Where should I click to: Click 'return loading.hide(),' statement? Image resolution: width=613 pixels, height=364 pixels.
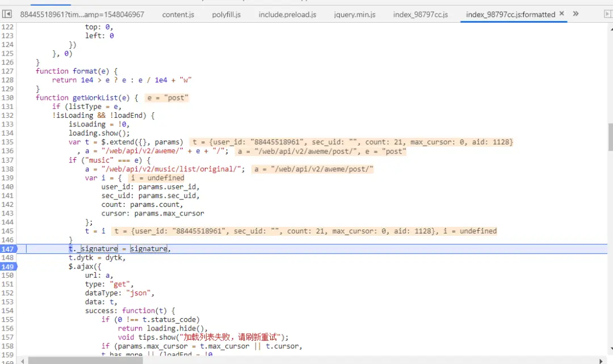pyautogui.click(x=163, y=328)
